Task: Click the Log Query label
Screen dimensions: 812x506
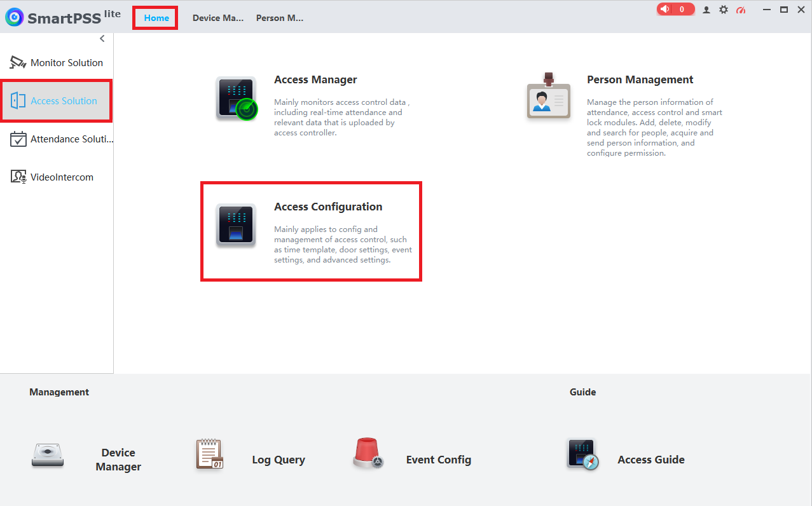Action: (x=279, y=460)
